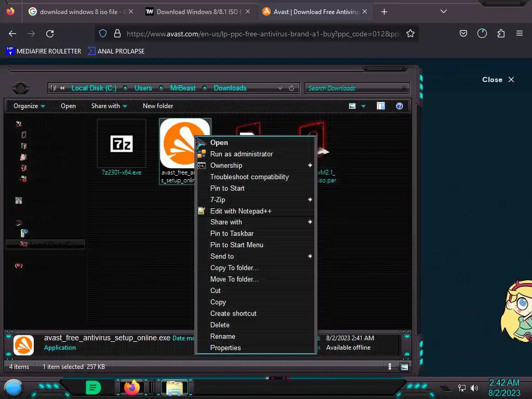Open the network tray icon
This screenshot has width=532, height=399.
pos(462,388)
